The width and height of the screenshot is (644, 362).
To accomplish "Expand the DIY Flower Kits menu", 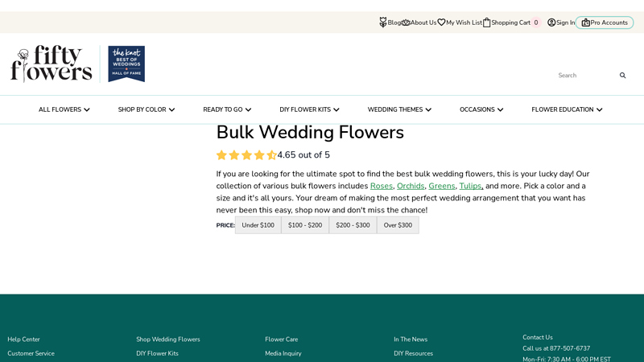I will click(309, 109).
